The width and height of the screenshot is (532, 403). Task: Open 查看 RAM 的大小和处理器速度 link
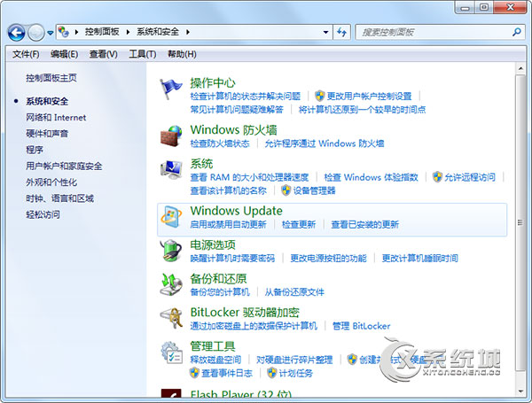pyautogui.click(x=249, y=177)
